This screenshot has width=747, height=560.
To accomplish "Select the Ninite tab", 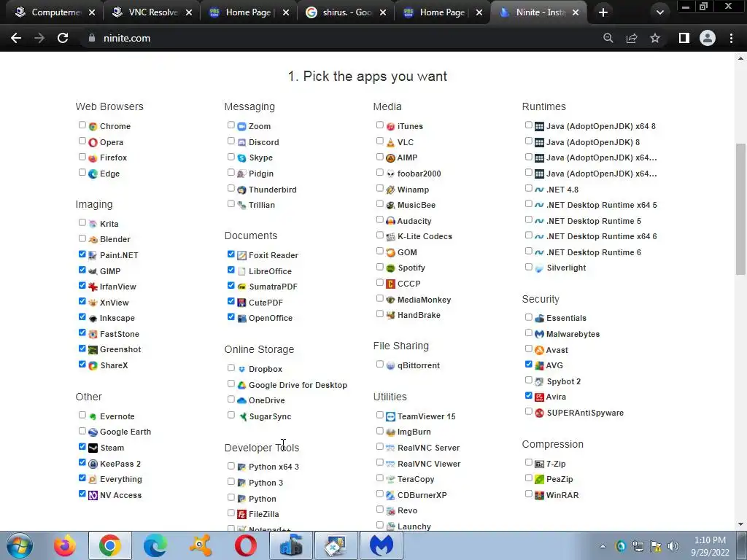I will [x=539, y=12].
